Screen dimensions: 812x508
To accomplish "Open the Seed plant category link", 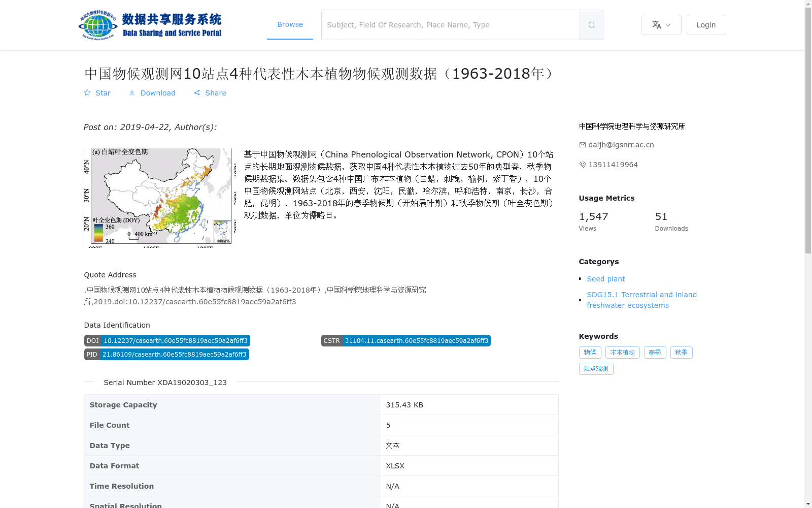I will [606, 279].
